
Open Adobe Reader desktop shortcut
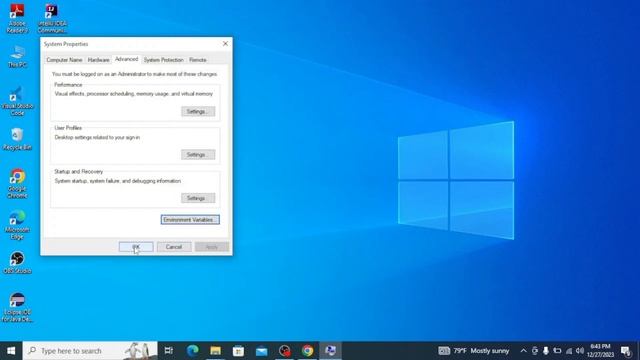click(17, 18)
